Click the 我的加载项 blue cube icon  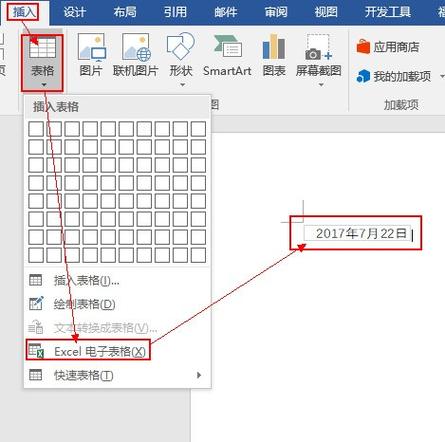[x=363, y=76]
